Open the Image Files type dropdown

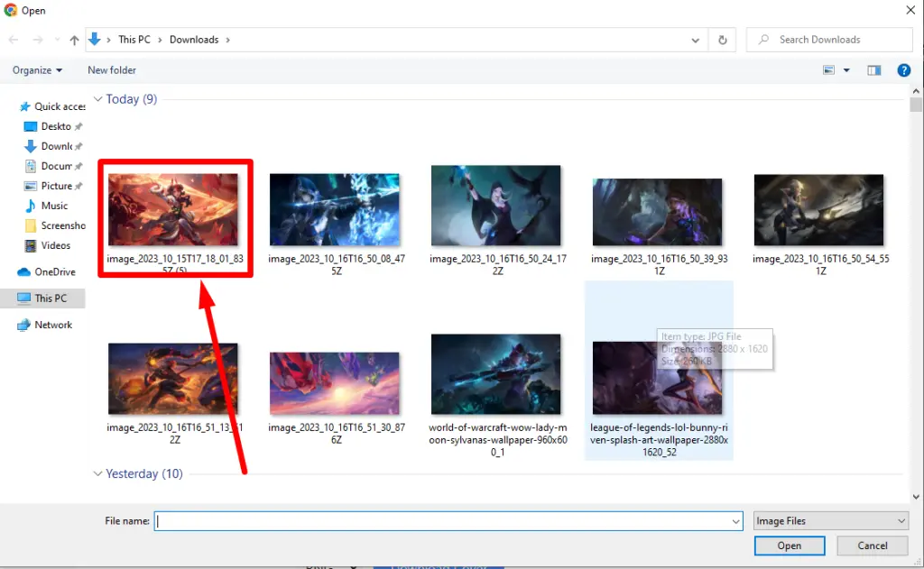coord(831,521)
